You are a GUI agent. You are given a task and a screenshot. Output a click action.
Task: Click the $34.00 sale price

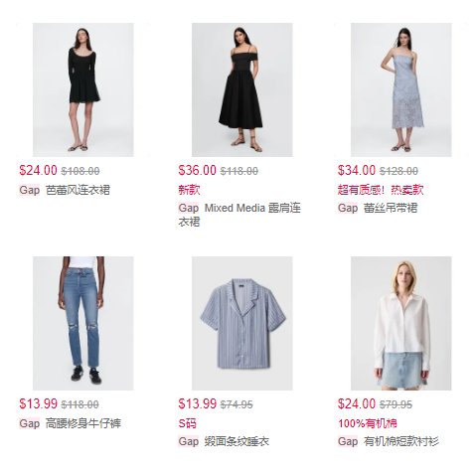[357, 171]
